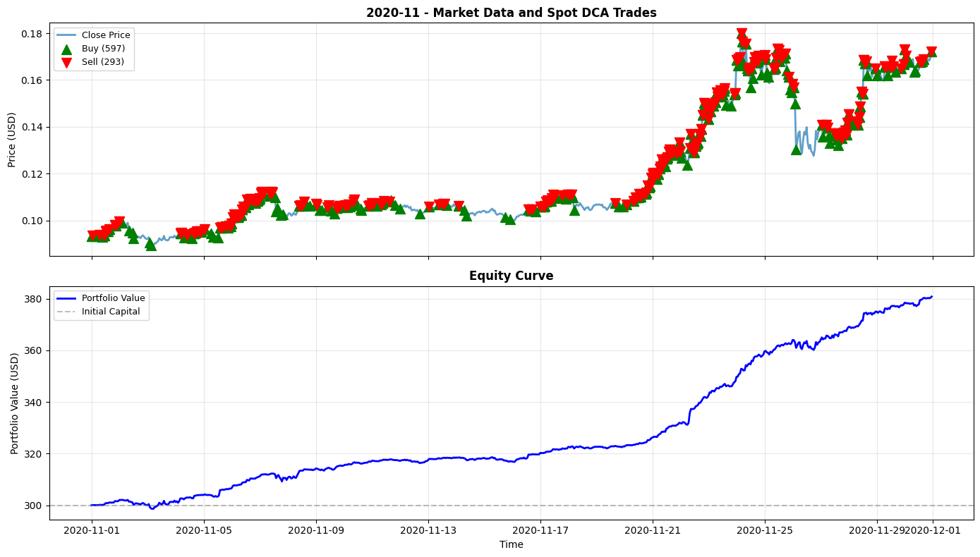This screenshot has height=557, width=980.
Task: Select the "Portfolio Value" legend entry text
Action: pos(113,298)
